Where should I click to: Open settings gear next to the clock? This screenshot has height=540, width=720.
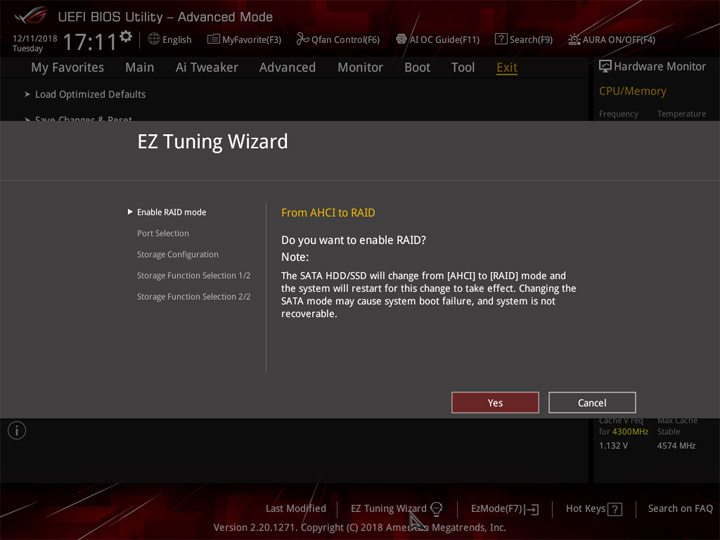(126, 36)
